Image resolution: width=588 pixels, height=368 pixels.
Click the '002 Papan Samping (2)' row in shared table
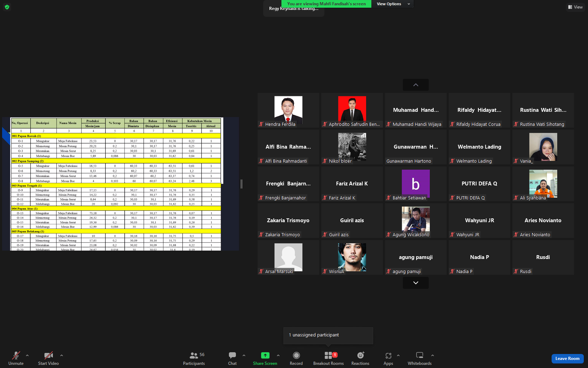point(116,161)
